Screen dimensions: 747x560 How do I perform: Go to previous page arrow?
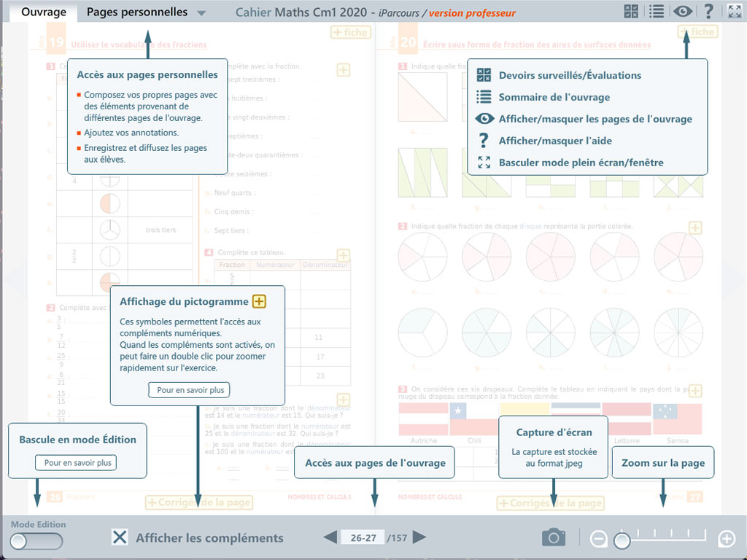coord(330,537)
